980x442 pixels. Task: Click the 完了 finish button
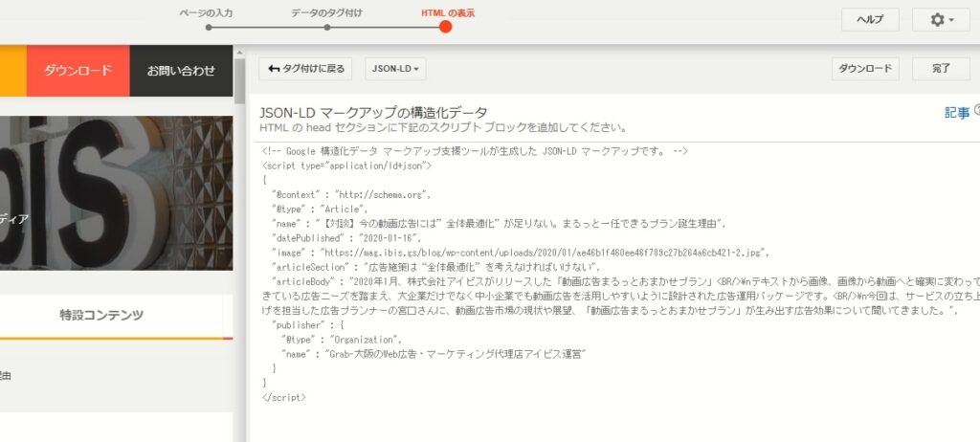coord(942,69)
